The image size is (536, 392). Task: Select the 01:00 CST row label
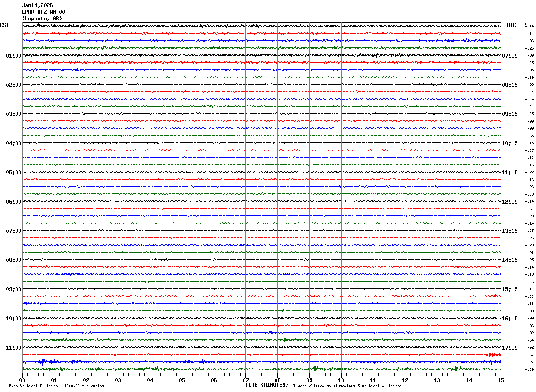point(14,56)
